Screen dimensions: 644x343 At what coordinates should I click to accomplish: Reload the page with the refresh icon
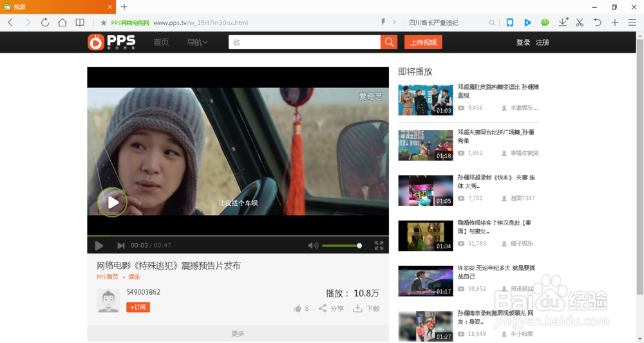45,23
